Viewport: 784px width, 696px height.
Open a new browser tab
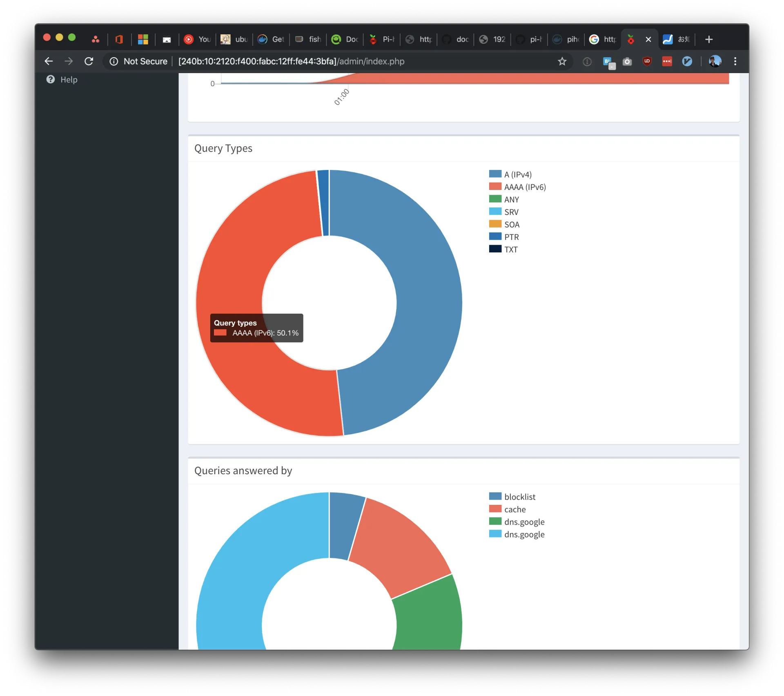coord(709,39)
